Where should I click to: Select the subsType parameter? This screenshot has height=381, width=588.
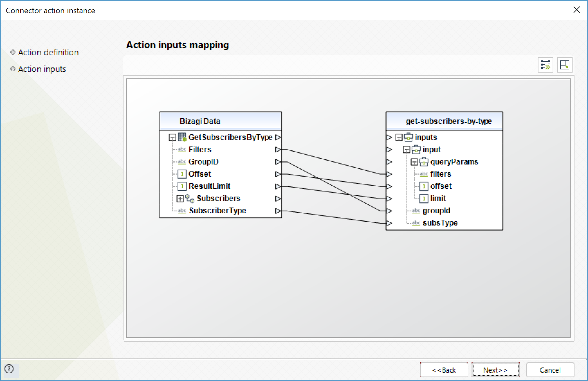pos(440,223)
